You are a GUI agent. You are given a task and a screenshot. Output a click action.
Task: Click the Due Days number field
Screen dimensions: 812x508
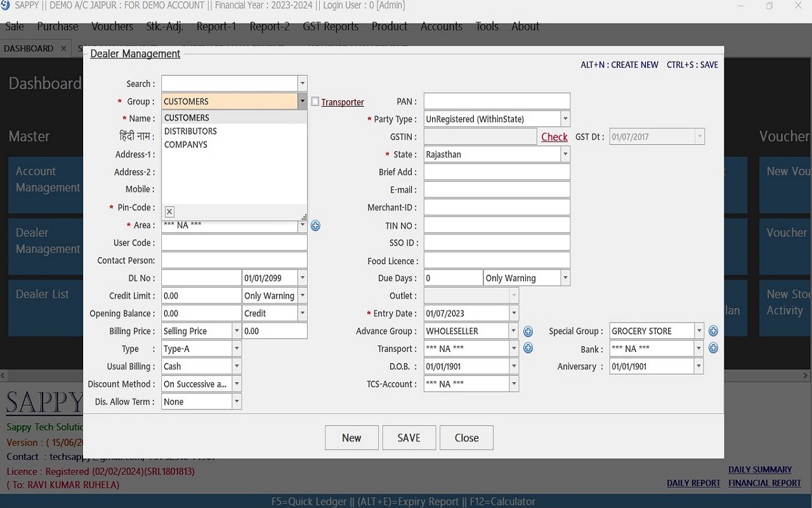pyautogui.click(x=453, y=278)
